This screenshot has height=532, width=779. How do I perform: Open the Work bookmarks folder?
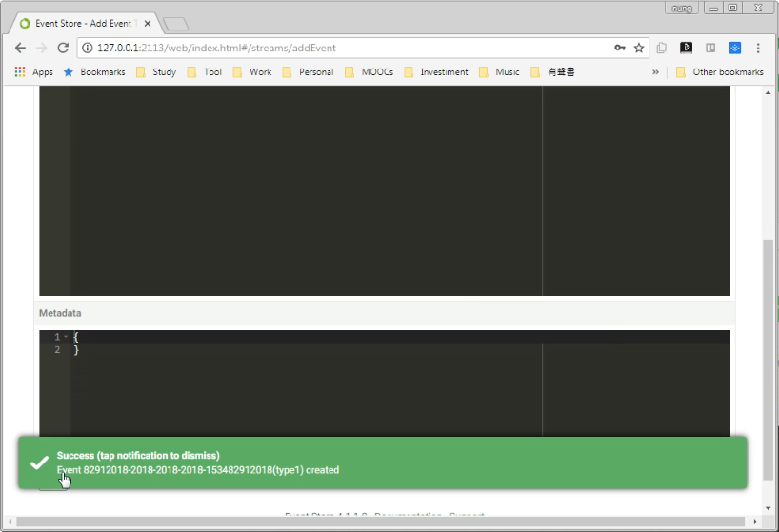point(252,72)
